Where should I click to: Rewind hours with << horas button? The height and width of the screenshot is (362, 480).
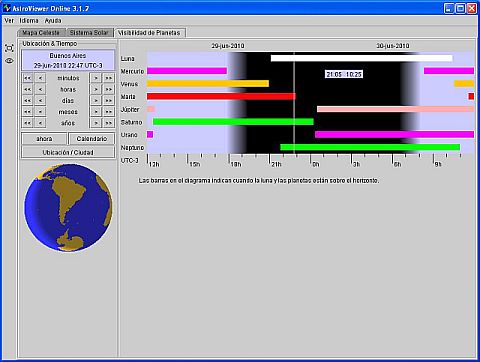pos(27,89)
